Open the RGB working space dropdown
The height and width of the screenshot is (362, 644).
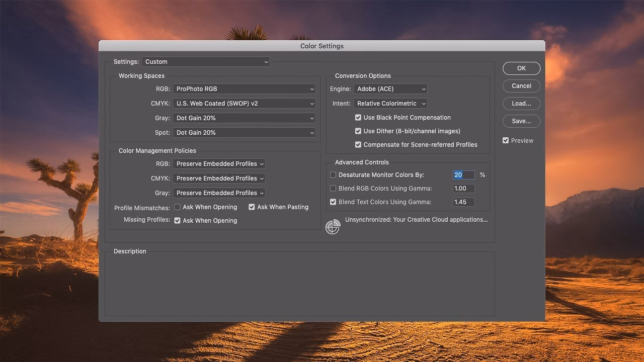point(244,88)
